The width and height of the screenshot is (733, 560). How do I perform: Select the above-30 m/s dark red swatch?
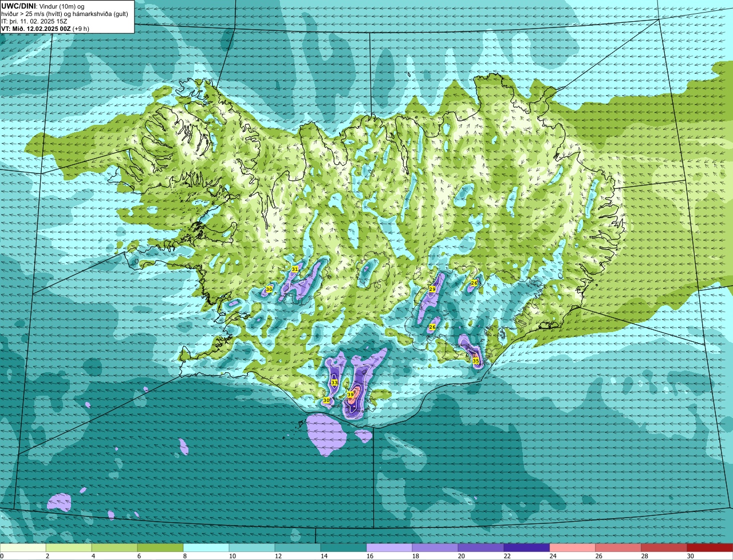(x=710, y=547)
